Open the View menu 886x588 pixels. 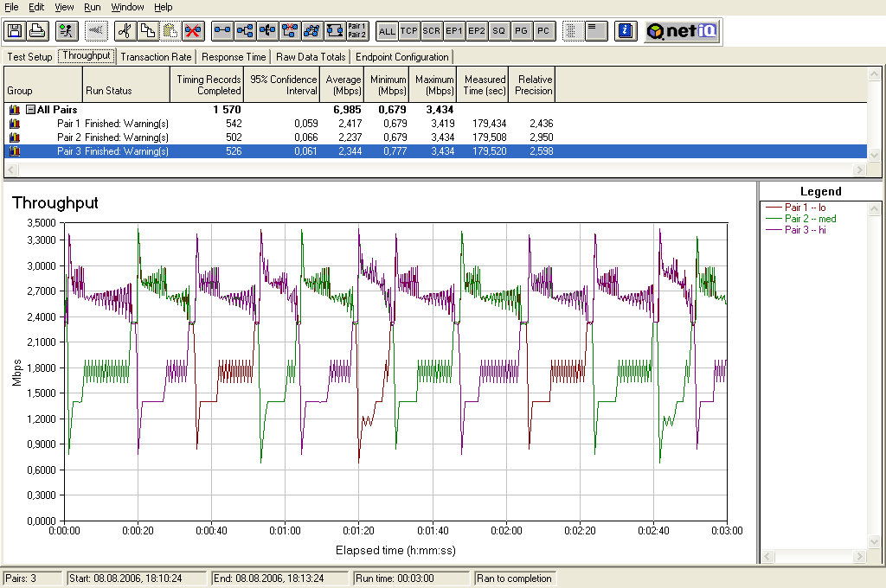click(x=64, y=7)
